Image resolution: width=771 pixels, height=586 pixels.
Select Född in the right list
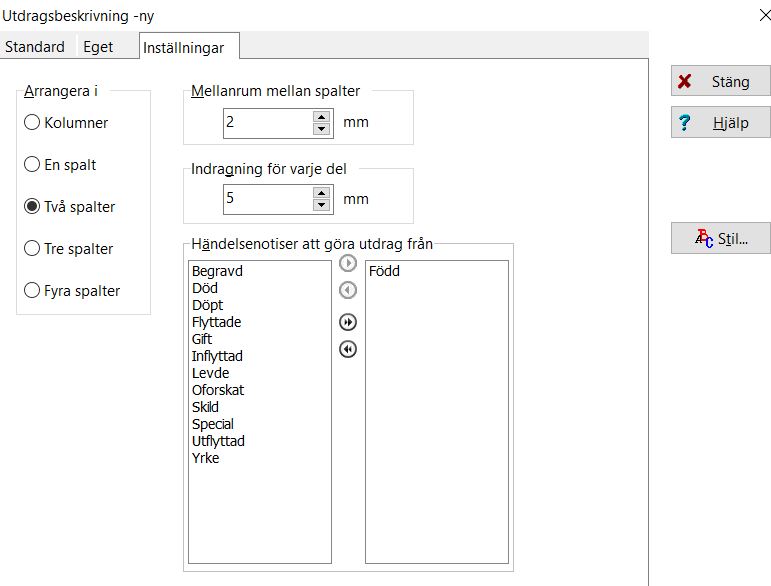tap(384, 271)
